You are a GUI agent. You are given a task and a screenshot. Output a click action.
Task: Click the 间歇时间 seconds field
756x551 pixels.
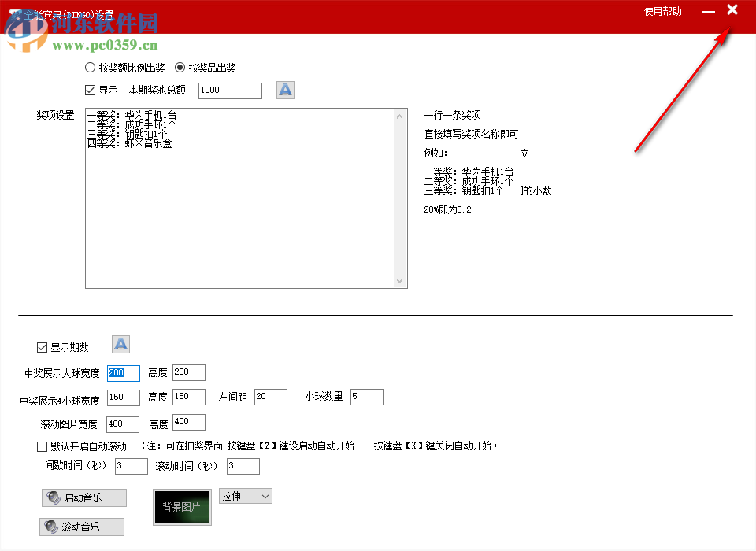pos(131,466)
